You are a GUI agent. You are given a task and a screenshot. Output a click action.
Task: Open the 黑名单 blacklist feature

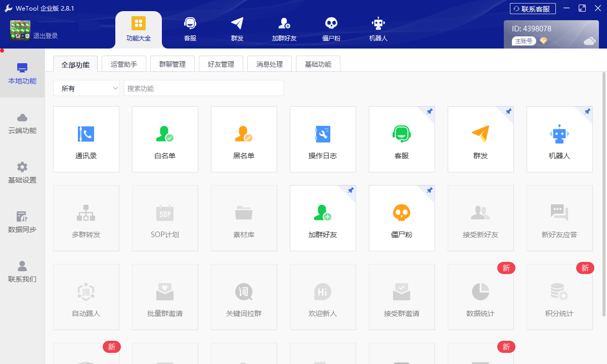click(x=244, y=139)
